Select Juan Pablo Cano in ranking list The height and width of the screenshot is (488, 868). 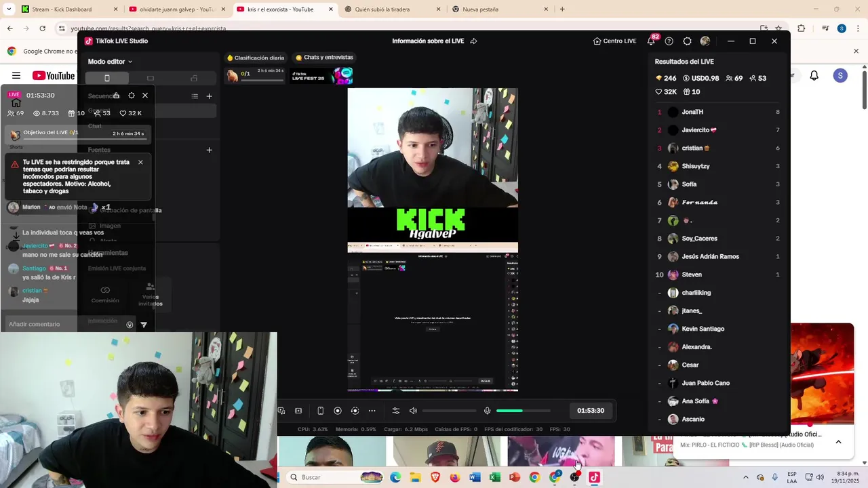717,383
